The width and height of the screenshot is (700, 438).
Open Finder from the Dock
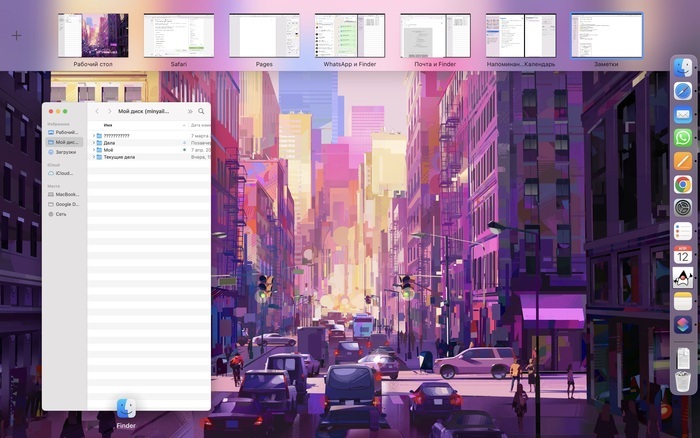tap(683, 68)
